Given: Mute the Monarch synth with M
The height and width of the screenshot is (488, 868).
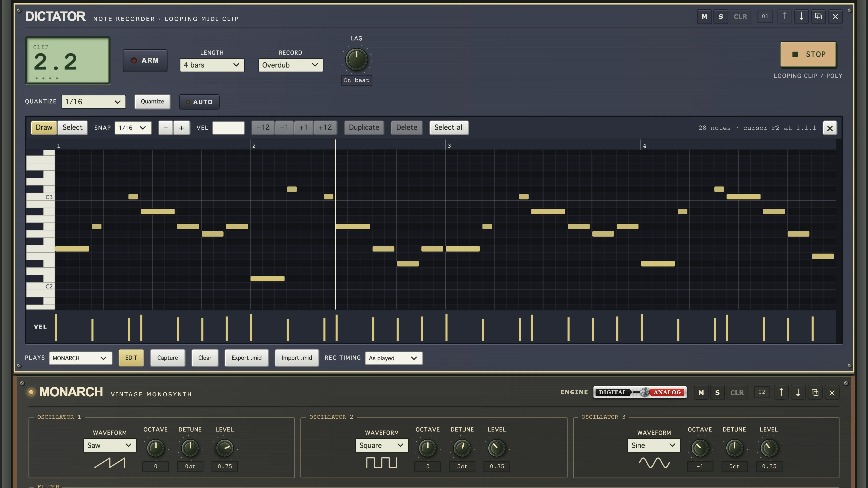Looking at the screenshot, I should 701,393.
